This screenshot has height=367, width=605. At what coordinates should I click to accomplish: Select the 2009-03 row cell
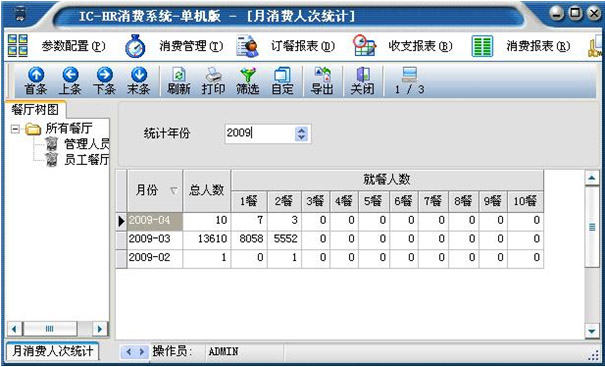155,240
